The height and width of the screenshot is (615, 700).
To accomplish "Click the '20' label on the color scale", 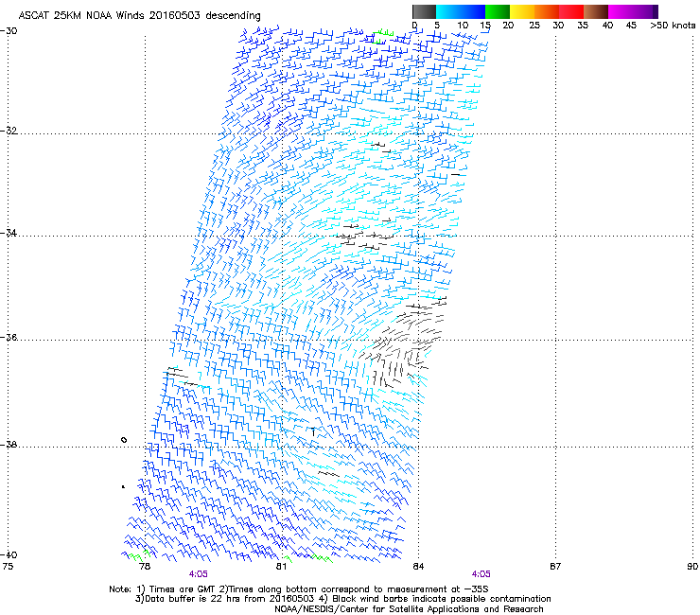I will pyautogui.click(x=508, y=25).
